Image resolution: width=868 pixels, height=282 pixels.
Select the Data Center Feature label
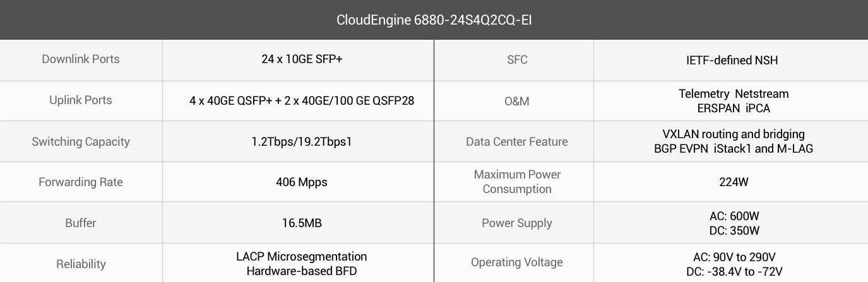(x=517, y=141)
